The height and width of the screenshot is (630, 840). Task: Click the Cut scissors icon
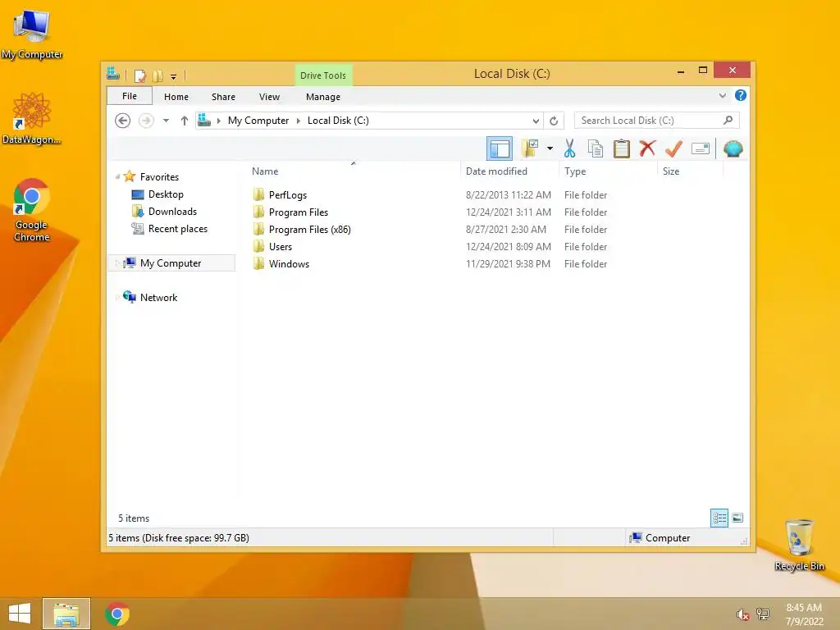(569, 148)
